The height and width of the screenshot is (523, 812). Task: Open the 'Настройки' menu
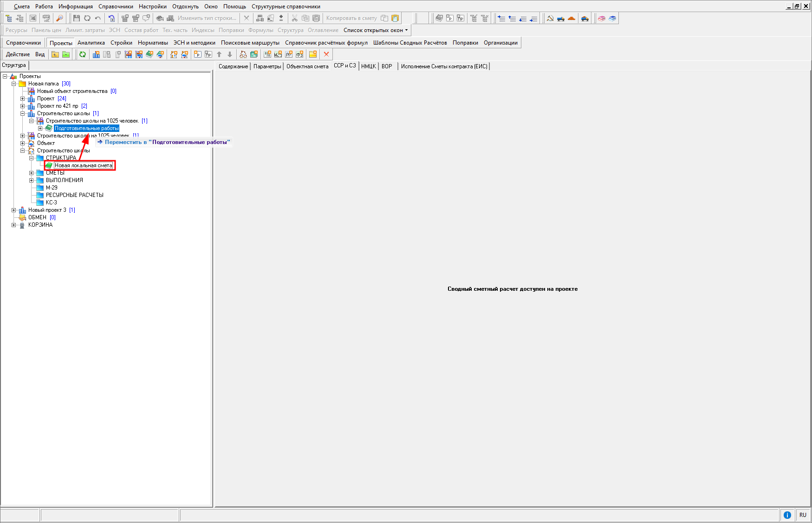coord(152,7)
